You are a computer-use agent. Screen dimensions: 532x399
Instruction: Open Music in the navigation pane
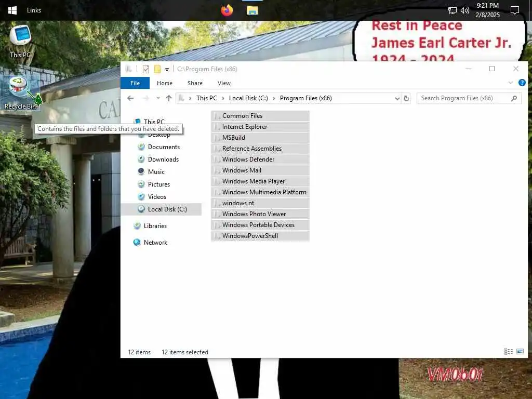point(156,171)
